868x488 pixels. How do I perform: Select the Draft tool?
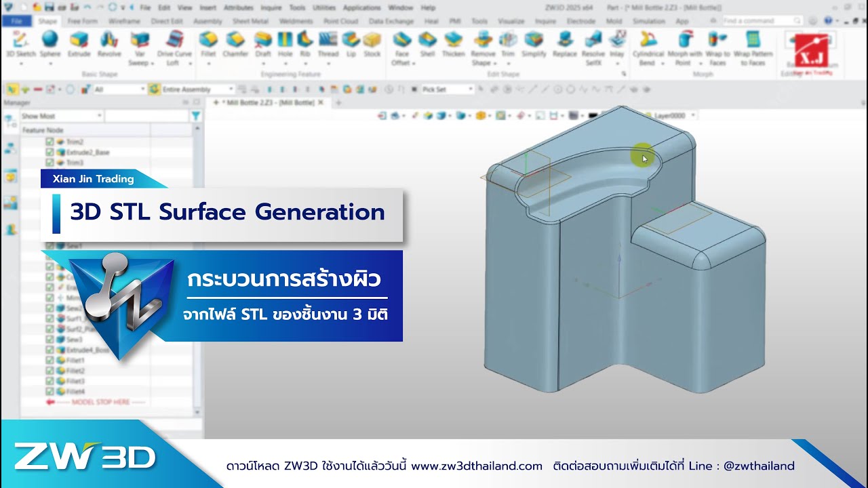(263, 43)
